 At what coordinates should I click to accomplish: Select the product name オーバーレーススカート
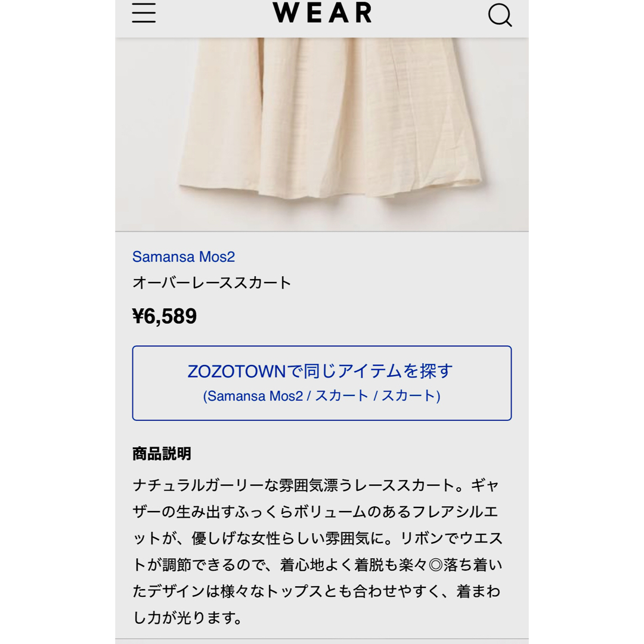pos(212,283)
